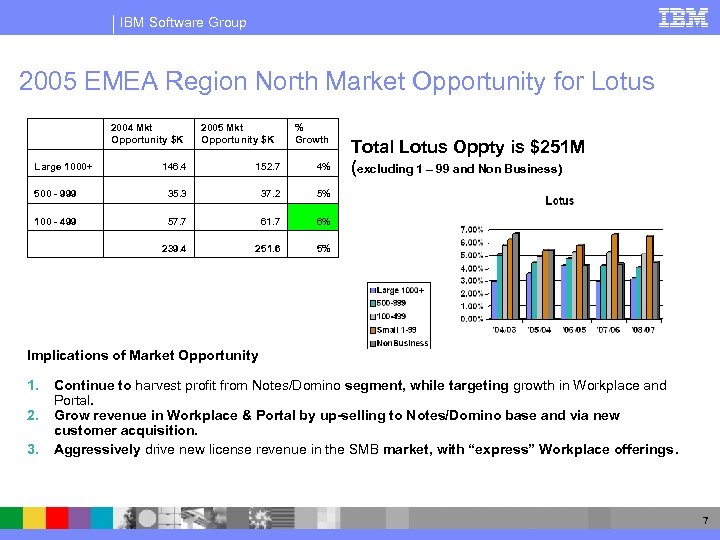
Task: Click the green highlighted 6% growth cell
Action: 313,217
